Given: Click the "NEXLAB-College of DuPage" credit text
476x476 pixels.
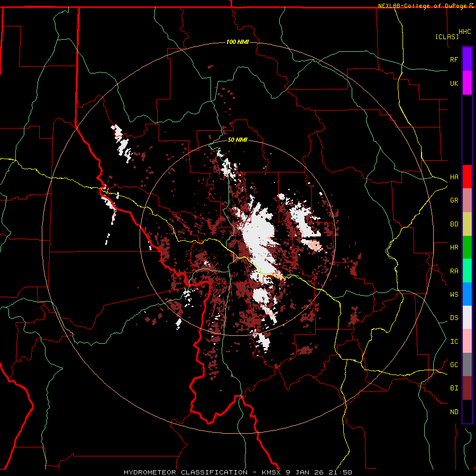Looking at the screenshot, I should pos(423,6).
